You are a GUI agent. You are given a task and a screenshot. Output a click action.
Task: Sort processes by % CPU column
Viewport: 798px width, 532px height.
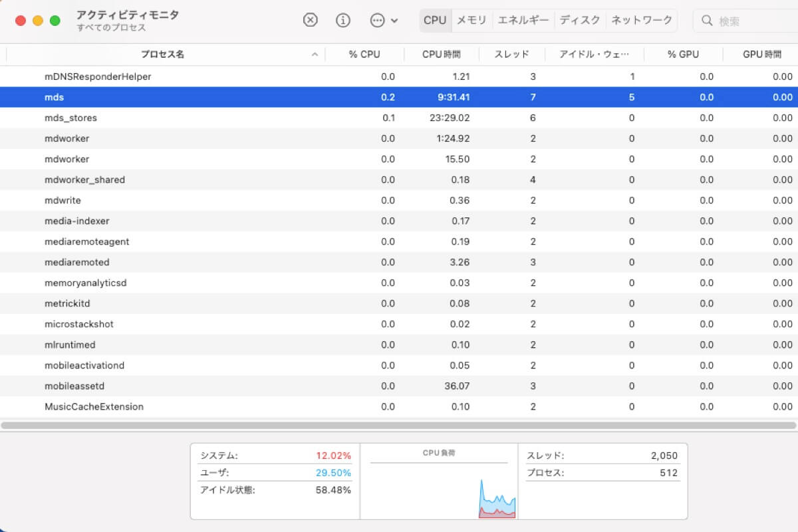(364, 55)
